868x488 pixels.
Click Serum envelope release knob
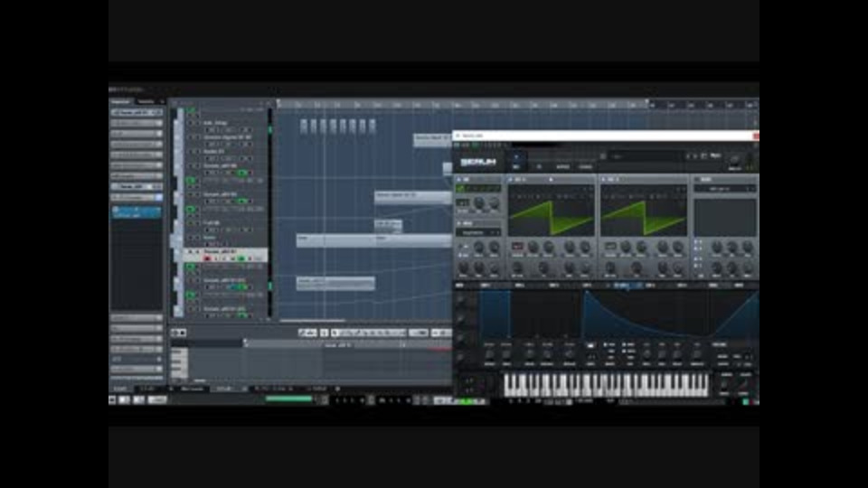point(570,354)
